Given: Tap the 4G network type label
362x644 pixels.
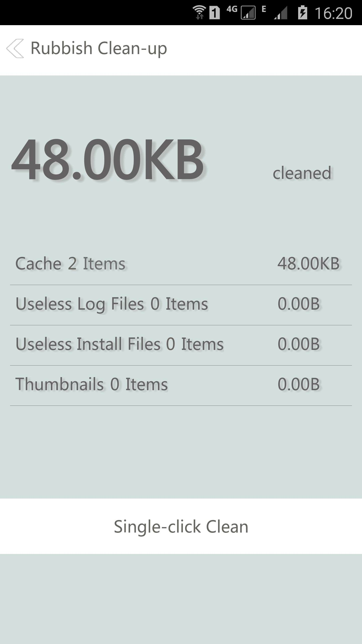Looking at the screenshot, I should (x=232, y=10).
